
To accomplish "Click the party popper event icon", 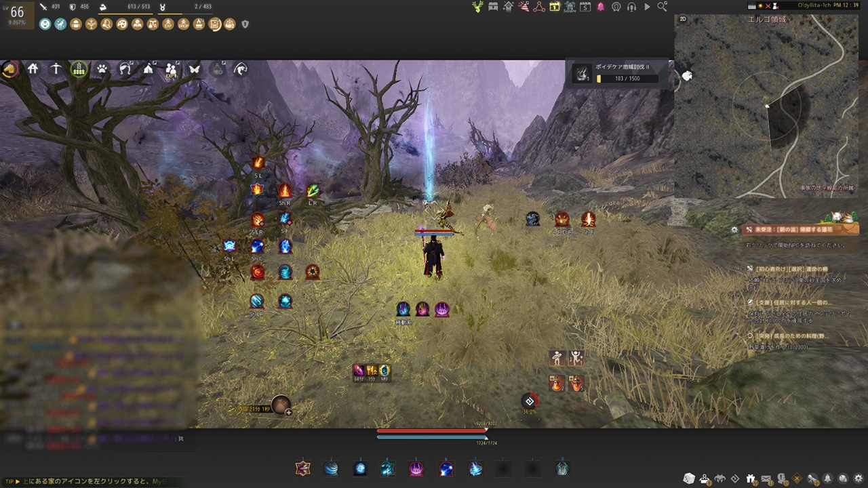I will 524,7.
